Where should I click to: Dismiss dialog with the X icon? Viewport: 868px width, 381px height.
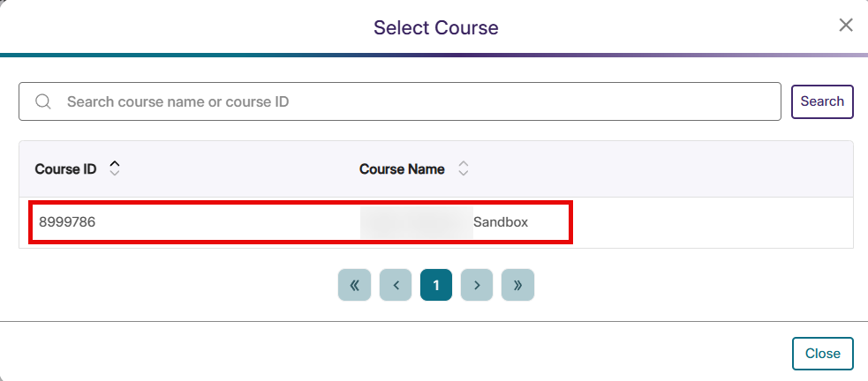click(x=845, y=25)
